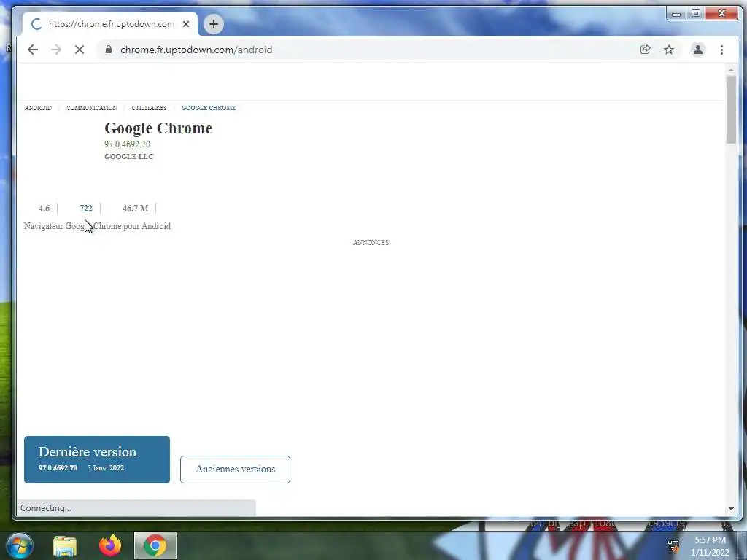Select the chrome.fr.uptodown.com tab
This screenshot has height=560, width=747.
110,24
